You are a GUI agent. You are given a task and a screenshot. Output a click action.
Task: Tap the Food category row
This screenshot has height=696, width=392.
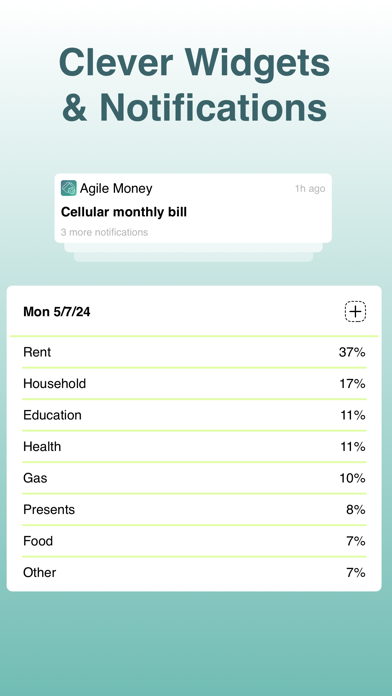[x=194, y=541]
